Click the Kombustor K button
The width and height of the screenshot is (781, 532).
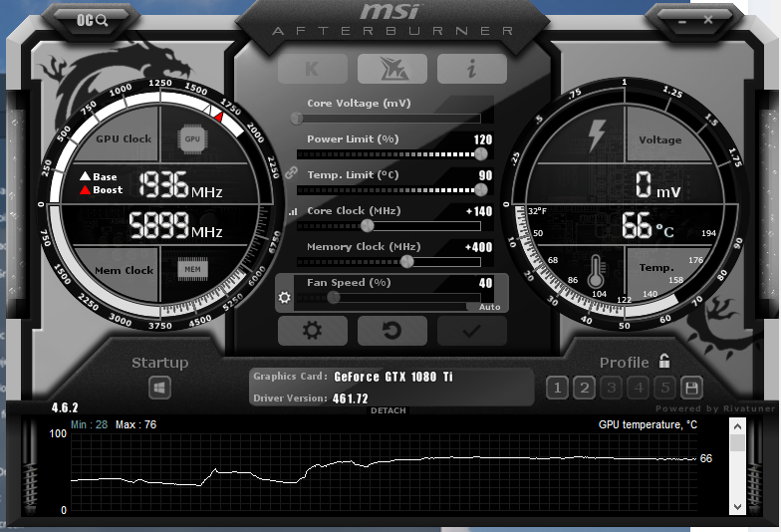pyautogui.click(x=313, y=69)
